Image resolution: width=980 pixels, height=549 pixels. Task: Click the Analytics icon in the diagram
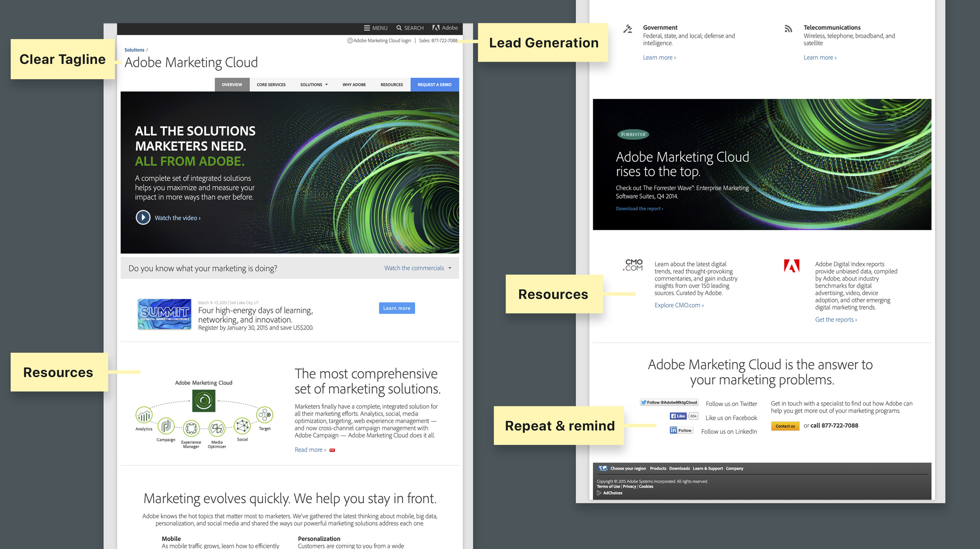click(144, 416)
